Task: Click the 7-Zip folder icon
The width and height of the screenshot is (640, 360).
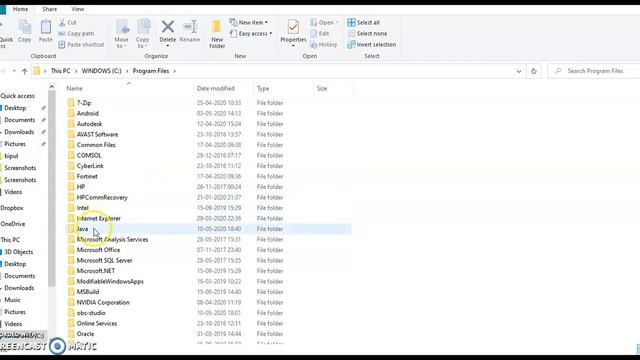Action: pos(71,103)
